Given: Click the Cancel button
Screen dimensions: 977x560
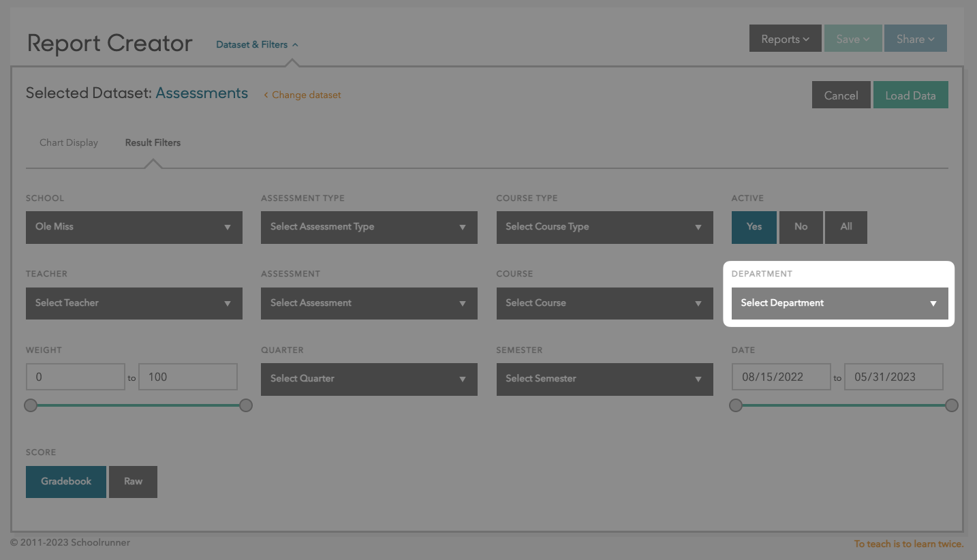Looking at the screenshot, I should coord(841,95).
